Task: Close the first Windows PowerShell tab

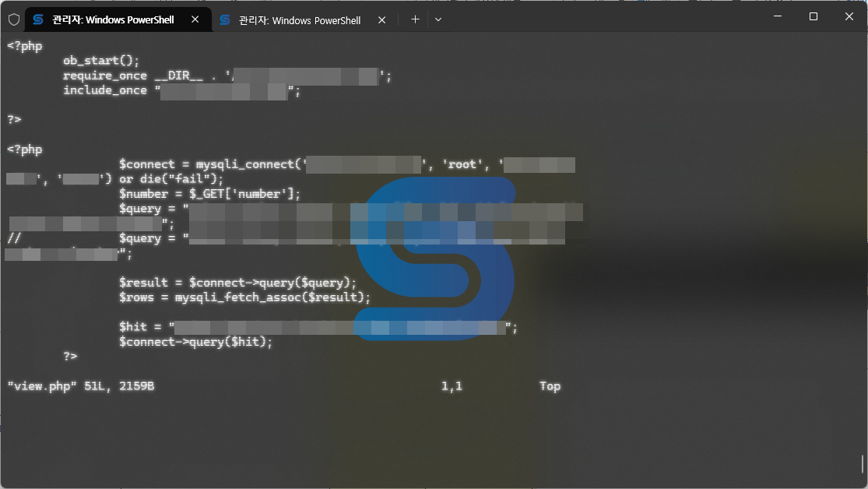Action: coord(195,19)
